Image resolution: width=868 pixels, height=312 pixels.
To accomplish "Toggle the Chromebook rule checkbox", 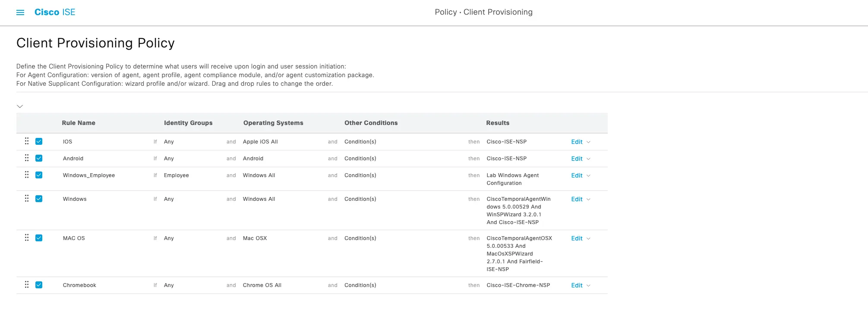I will 39,285.
